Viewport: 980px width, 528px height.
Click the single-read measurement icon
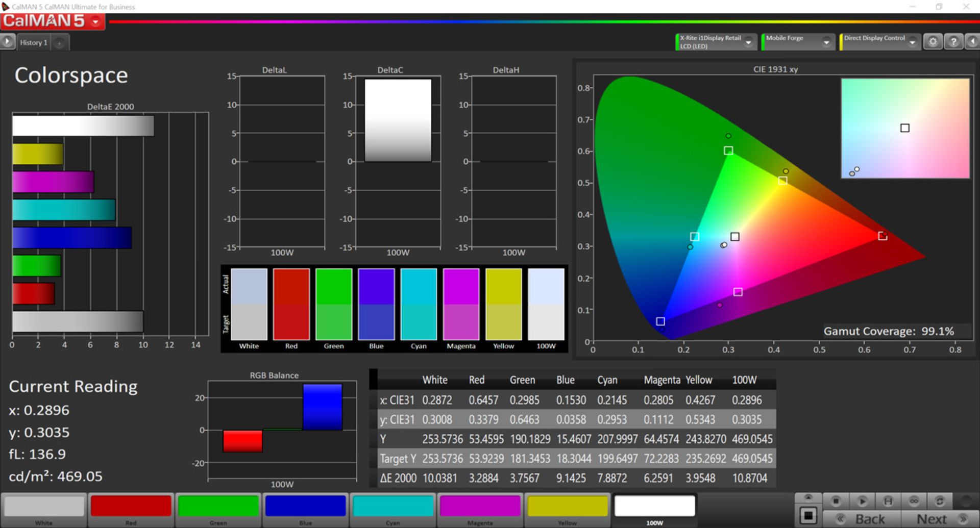pyautogui.click(x=889, y=501)
